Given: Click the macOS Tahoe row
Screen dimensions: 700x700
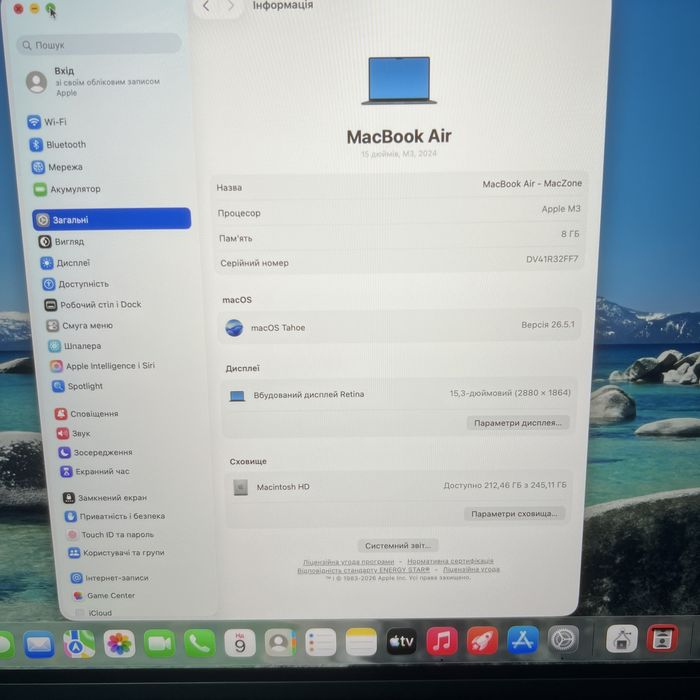Looking at the screenshot, I should pyautogui.click(x=400, y=327).
